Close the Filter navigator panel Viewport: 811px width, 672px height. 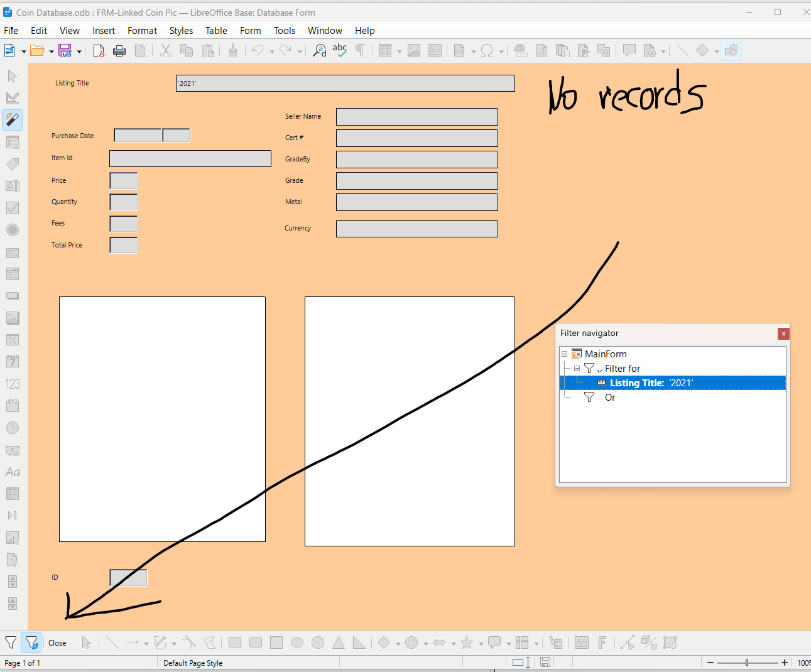(x=783, y=333)
